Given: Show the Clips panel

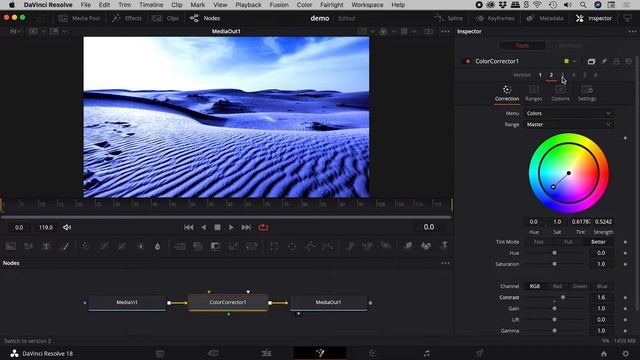Looking at the screenshot, I should point(166,18).
